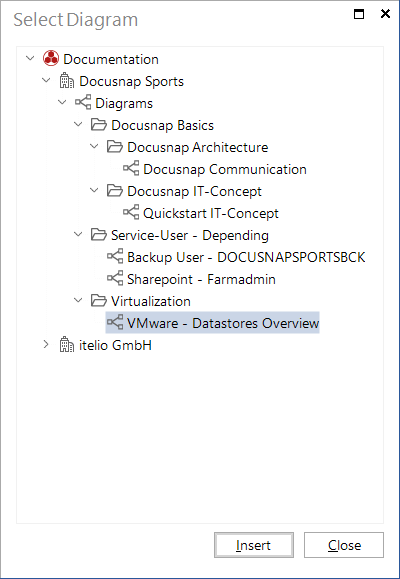Collapse the Docusnap Sports node
Image resolution: width=400 pixels, height=579 pixels.
tap(46, 80)
